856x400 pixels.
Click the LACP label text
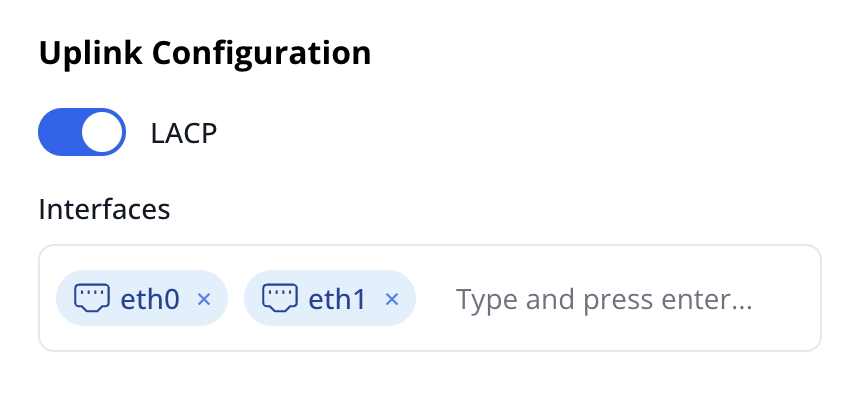tap(184, 133)
